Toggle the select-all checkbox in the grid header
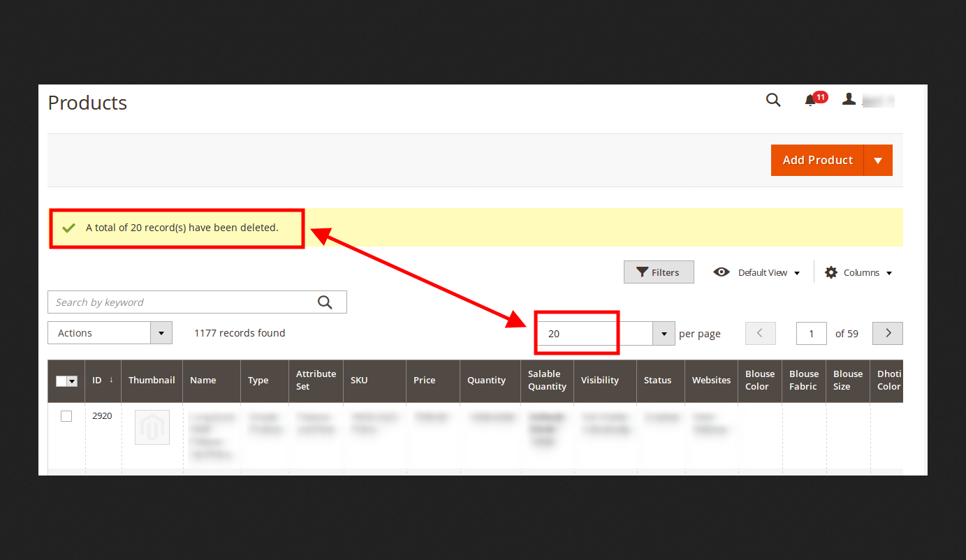This screenshot has height=560, width=966. click(61, 381)
